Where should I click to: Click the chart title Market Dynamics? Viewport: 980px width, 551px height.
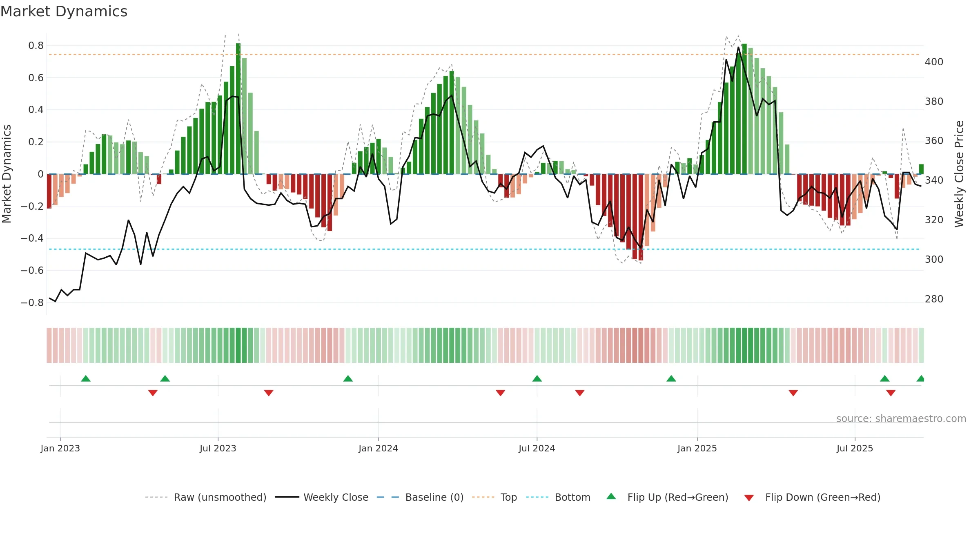(64, 11)
